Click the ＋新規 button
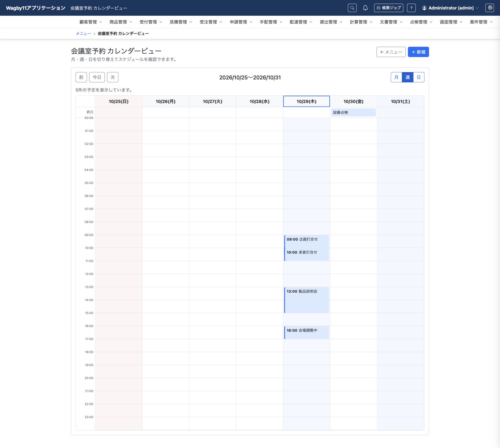This screenshot has height=448, width=500. click(418, 52)
